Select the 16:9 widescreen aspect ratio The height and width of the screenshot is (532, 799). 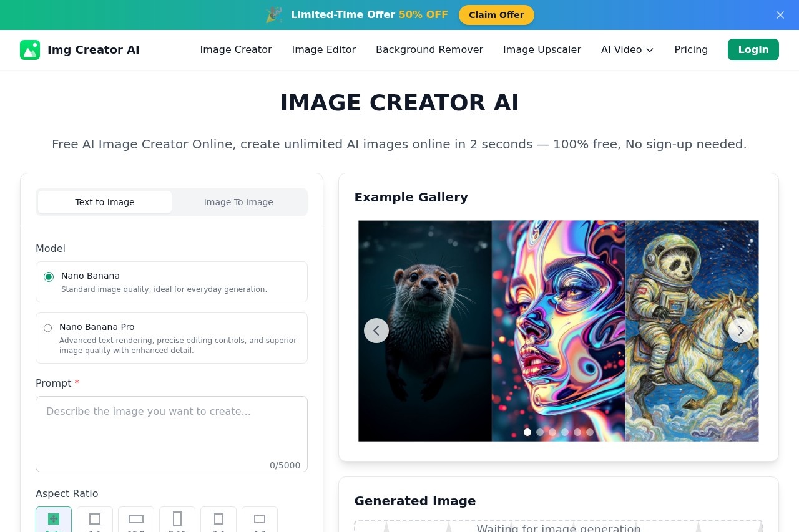[x=136, y=520]
